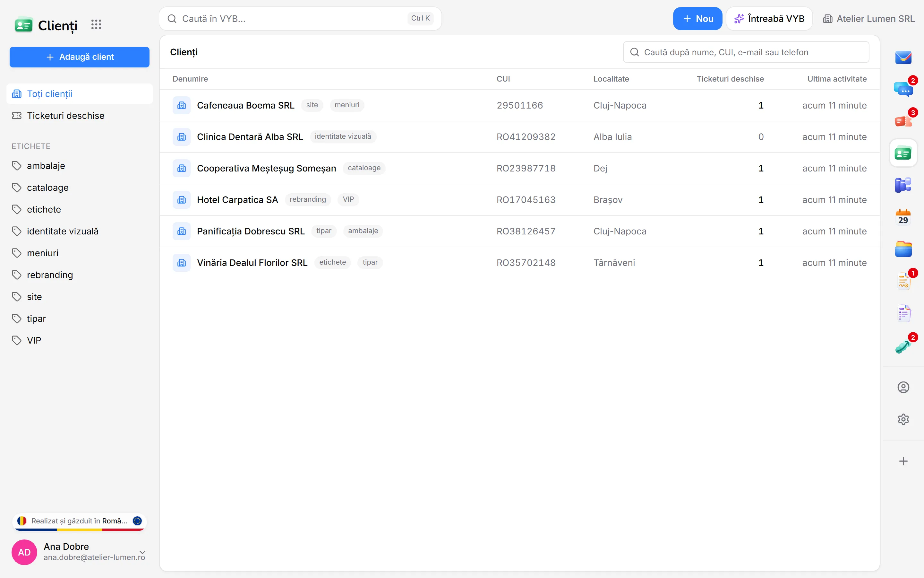Open Clinica Dentară Alba SRL row
This screenshot has height=578, width=924.
tap(519, 137)
